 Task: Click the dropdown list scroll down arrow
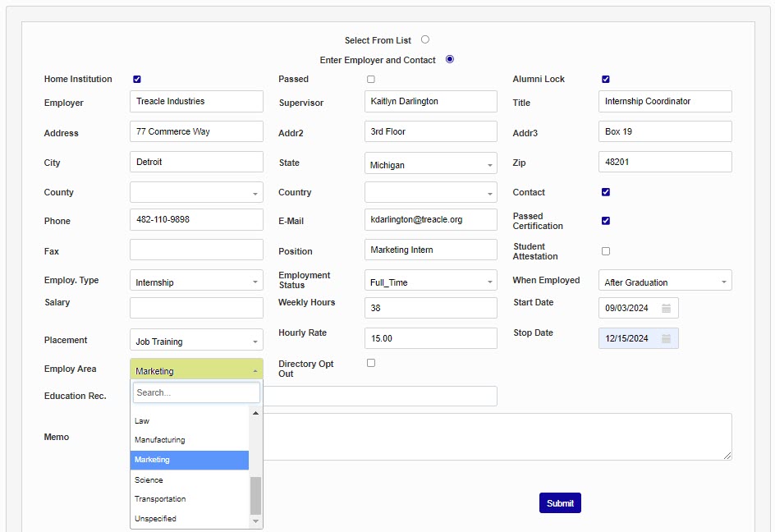point(255,521)
